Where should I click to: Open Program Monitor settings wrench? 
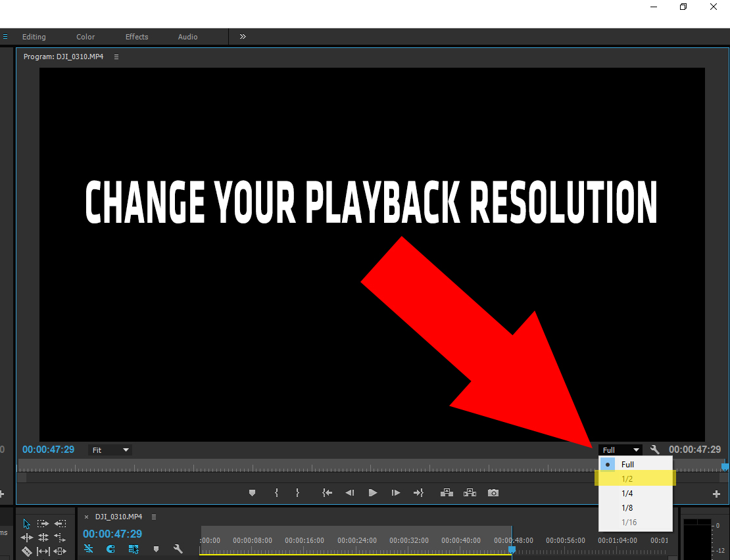point(655,450)
